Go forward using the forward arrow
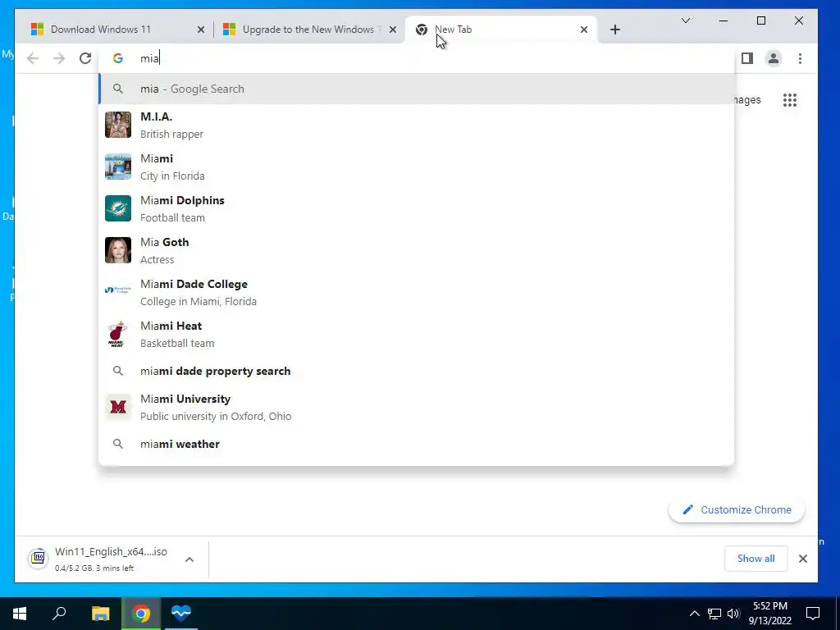This screenshot has height=630, width=840. coord(59,58)
